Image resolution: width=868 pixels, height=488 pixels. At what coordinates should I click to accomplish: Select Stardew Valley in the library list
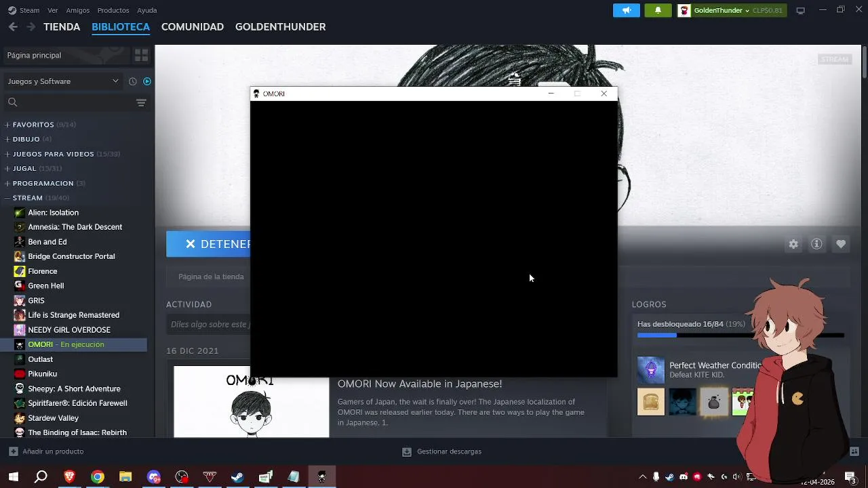click(x=53, y=418)
